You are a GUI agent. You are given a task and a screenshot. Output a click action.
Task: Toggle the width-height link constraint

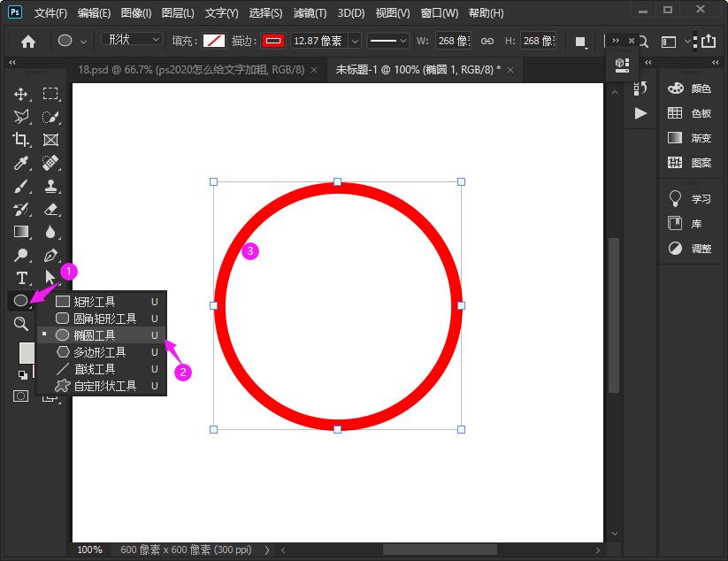pos(487,42)
